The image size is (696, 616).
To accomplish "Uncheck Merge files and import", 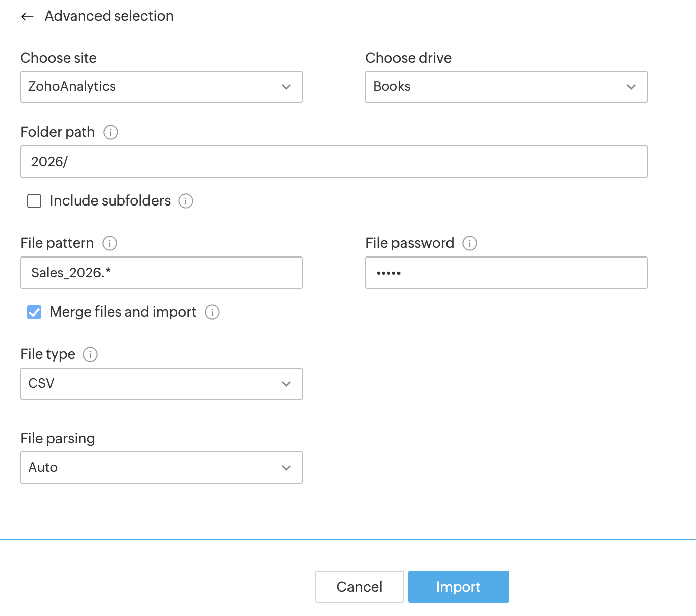I will pos(34,312).
